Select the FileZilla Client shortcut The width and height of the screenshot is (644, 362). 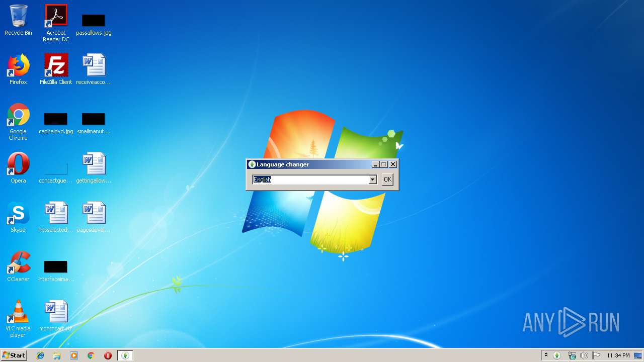point(56,69)
